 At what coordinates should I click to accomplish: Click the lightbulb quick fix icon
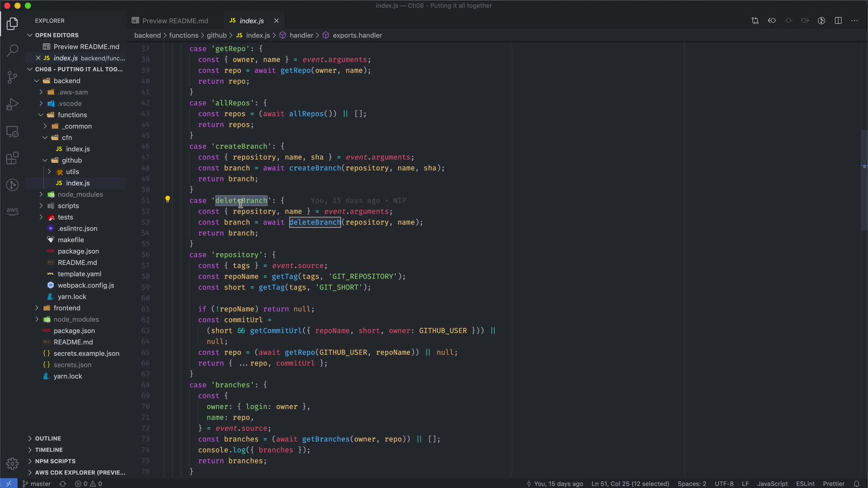click(167, 199)
